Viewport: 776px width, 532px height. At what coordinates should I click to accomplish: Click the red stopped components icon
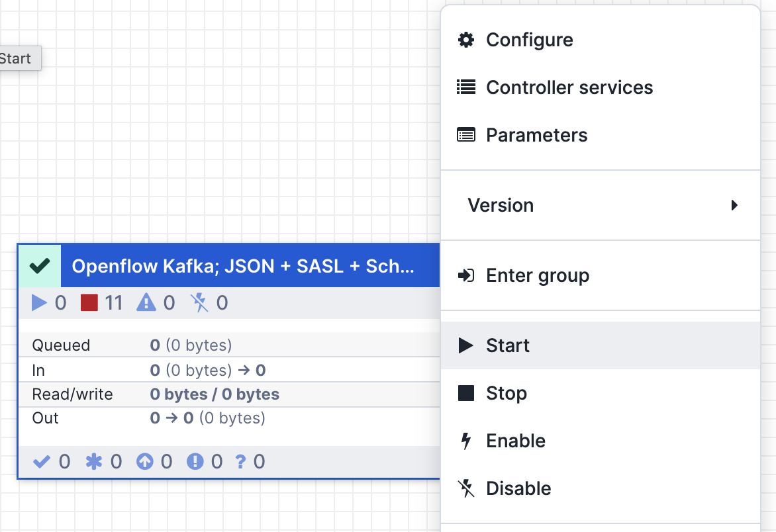click(89, 302)
